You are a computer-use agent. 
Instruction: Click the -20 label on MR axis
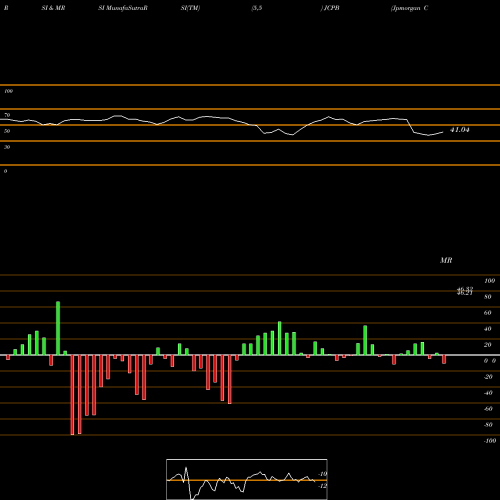click(x=488, y=377)
